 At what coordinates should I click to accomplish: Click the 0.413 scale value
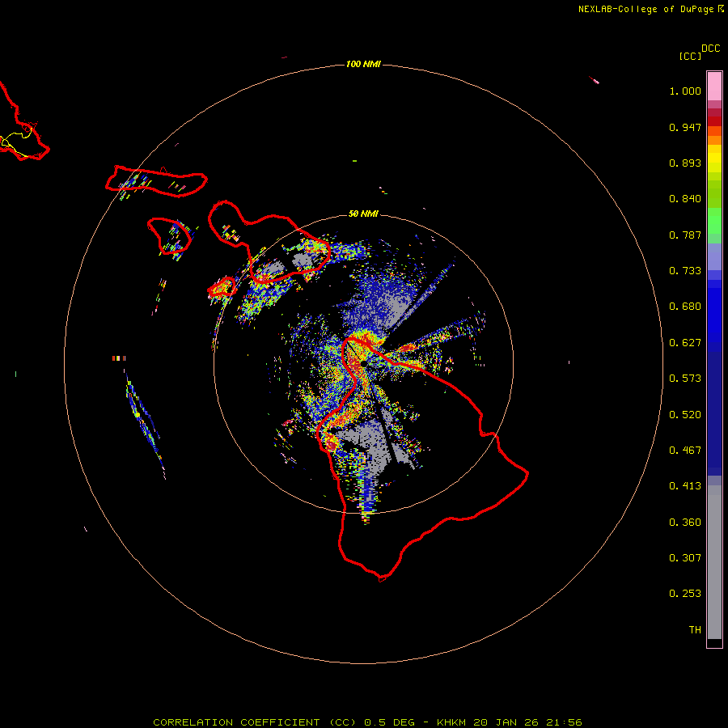[x=685, y=486]
